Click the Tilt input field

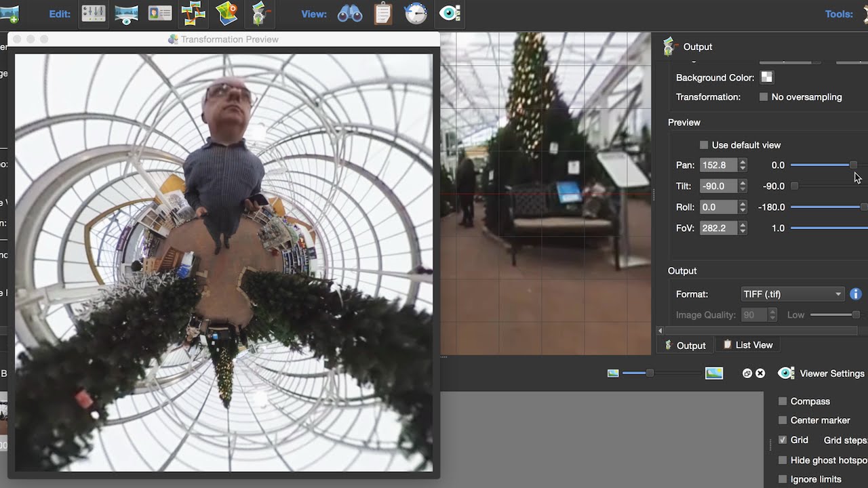coord(718,186)
